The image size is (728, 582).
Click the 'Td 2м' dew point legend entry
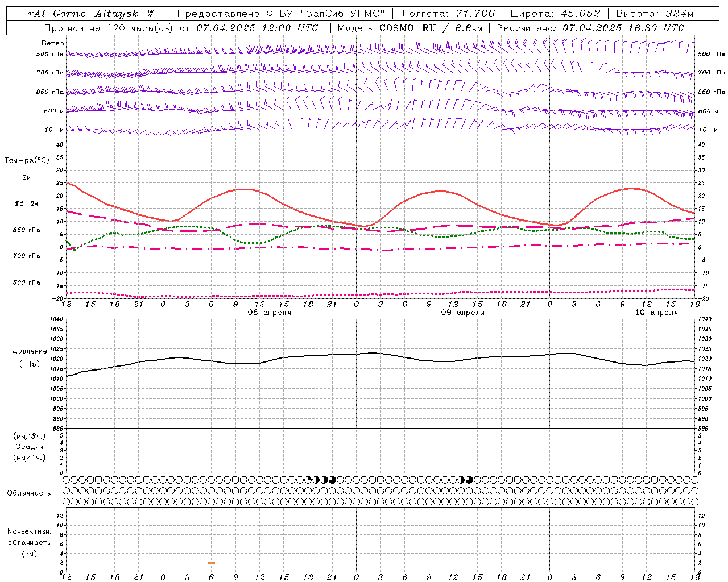(x=26, y=204)
